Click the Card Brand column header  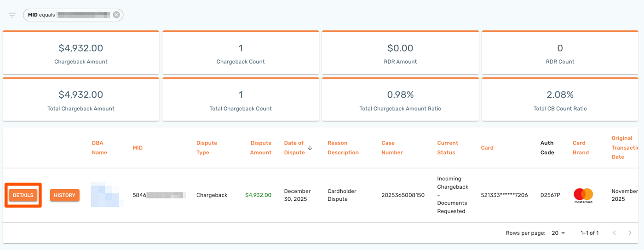click(581, 148)
